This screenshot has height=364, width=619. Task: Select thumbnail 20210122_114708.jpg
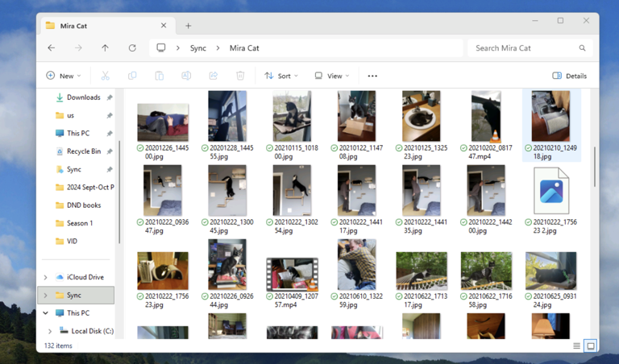coord(356,116)
